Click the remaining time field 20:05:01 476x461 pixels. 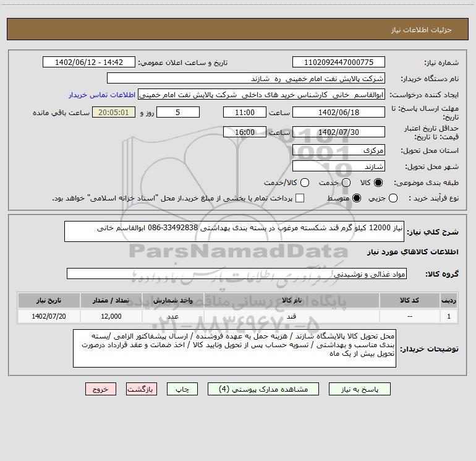click(x=114, y=113)
